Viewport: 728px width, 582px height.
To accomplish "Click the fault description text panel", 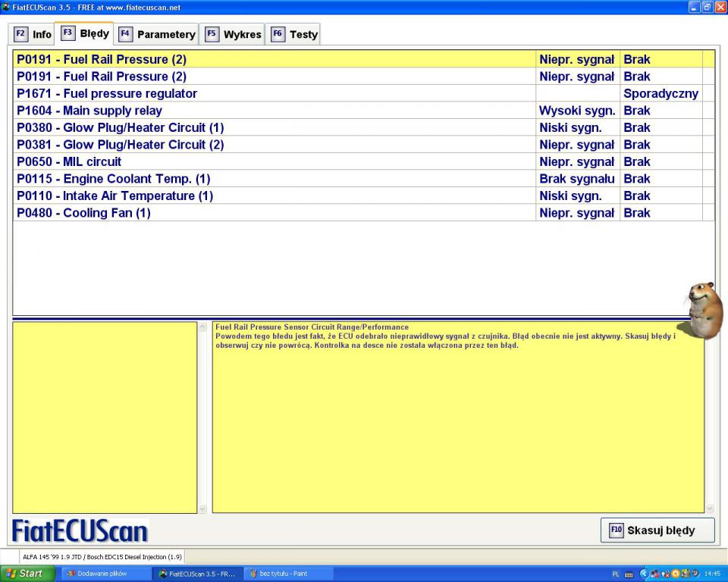I will [458, 418].
